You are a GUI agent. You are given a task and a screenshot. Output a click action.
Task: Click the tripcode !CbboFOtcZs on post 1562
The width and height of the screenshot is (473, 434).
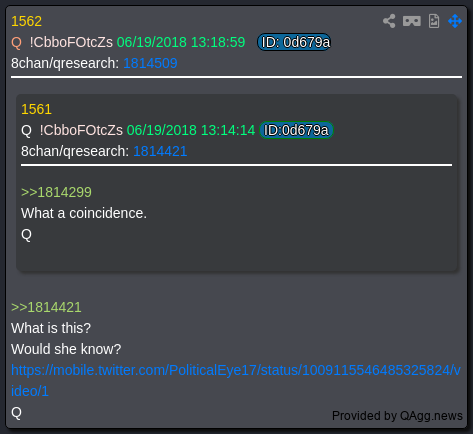tap(71, 42)
